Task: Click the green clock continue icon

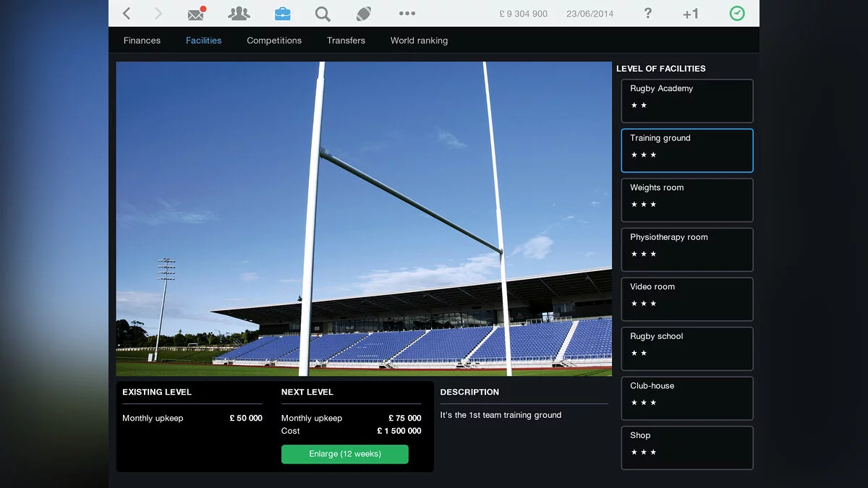Action: pyautogui.click(x=737, y=13)
